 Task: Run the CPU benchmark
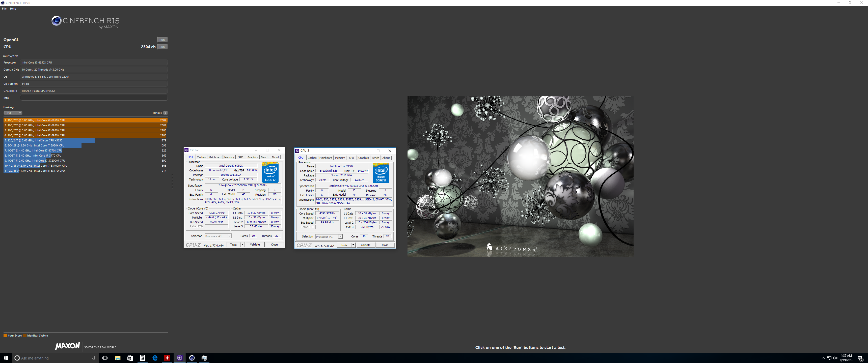[x=162, y=47]
